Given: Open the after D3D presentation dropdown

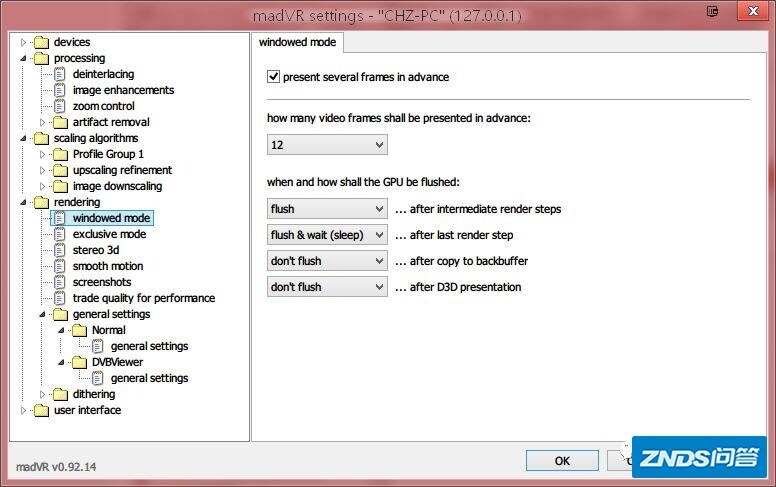Looking at the screenshot, I should click(x=327, y=287).
